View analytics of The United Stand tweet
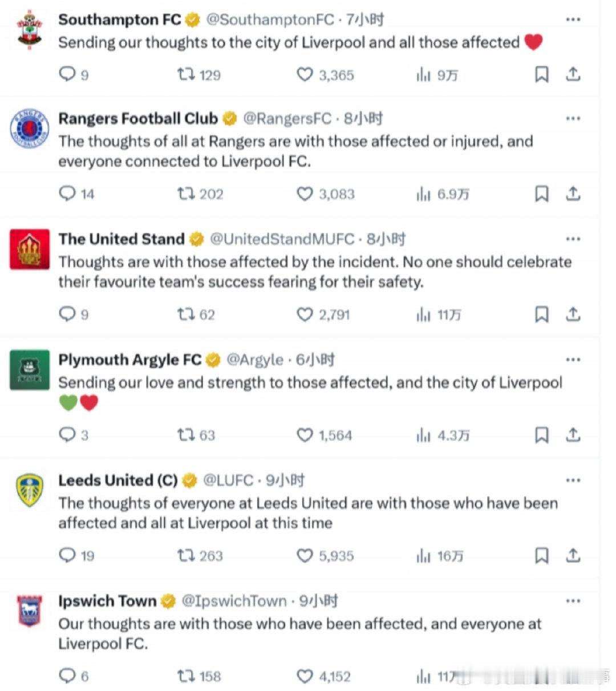 coord(423,315)
